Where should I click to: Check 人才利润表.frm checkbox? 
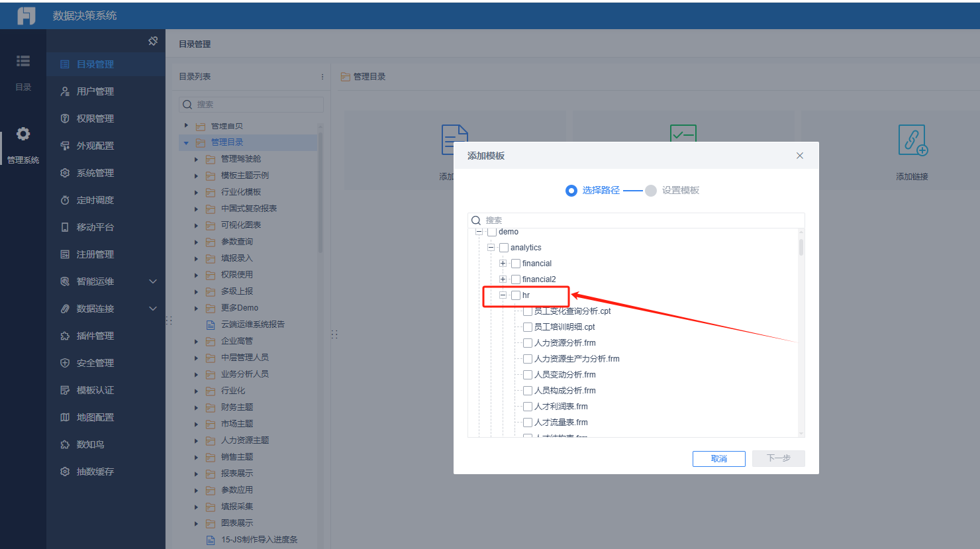528,407
